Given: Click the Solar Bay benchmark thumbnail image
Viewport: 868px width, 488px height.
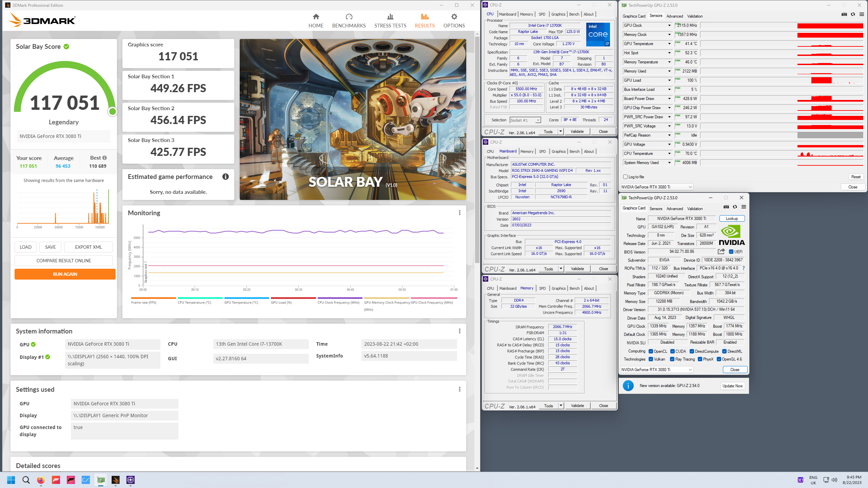Looking at the screenshot, I should point(353,119).
